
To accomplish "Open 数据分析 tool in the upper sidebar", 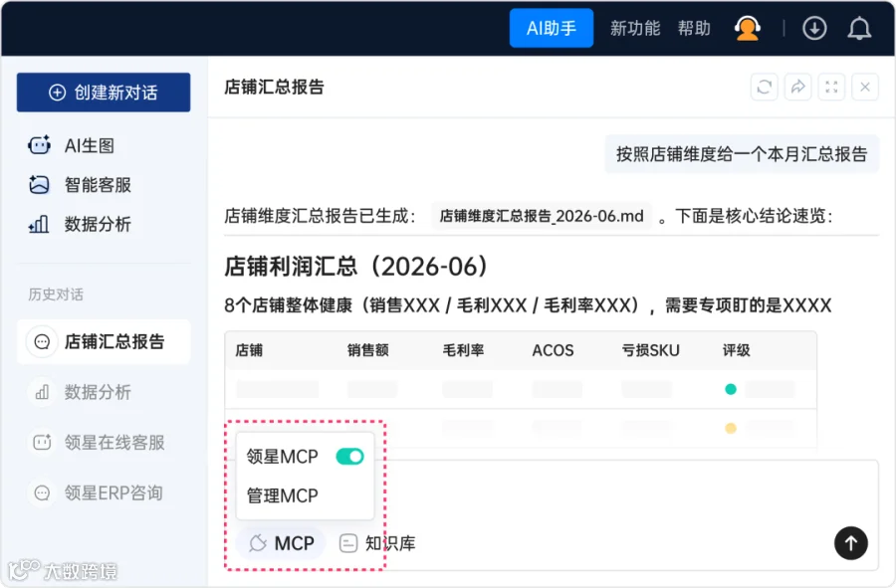I will pos(98,224).
